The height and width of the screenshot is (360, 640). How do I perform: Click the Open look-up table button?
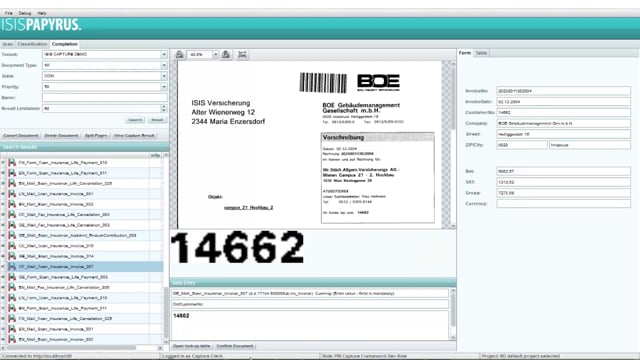click(191, 346)
